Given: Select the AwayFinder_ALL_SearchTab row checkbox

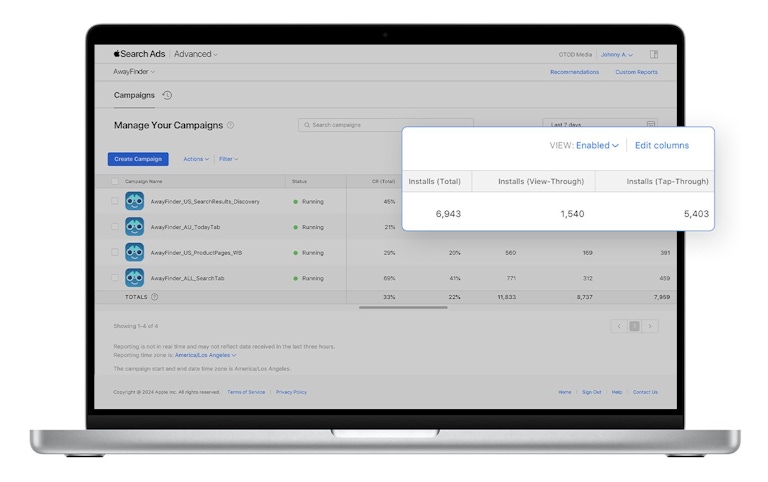Looking at the screenshot, I should pos(115,278).
